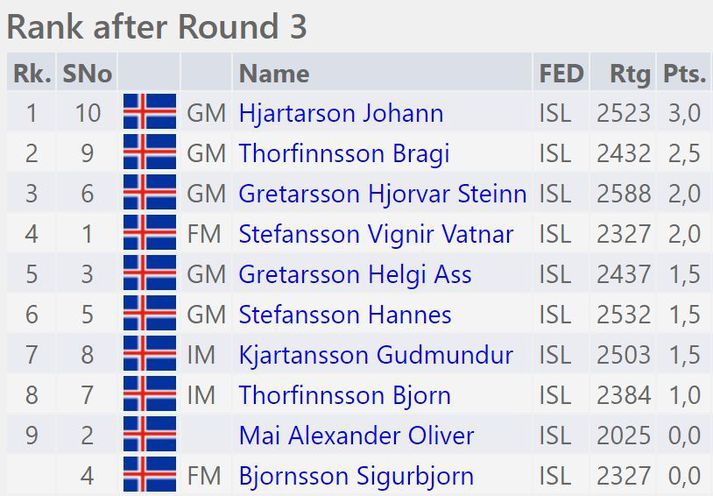Screen dimensions: 713x496
Task: Open Gretarsson Hjorvar Steinn player link
Action: click(x=383, y=194)
